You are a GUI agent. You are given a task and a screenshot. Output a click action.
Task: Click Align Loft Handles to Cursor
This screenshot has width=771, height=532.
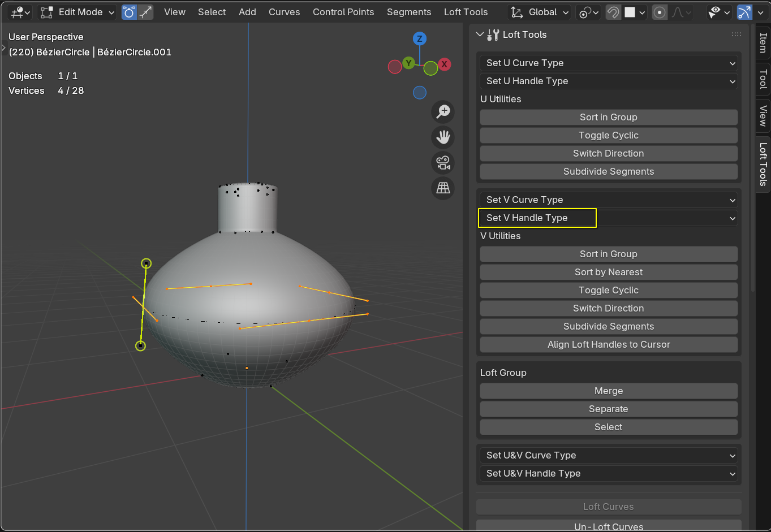(x=609, y=344)
